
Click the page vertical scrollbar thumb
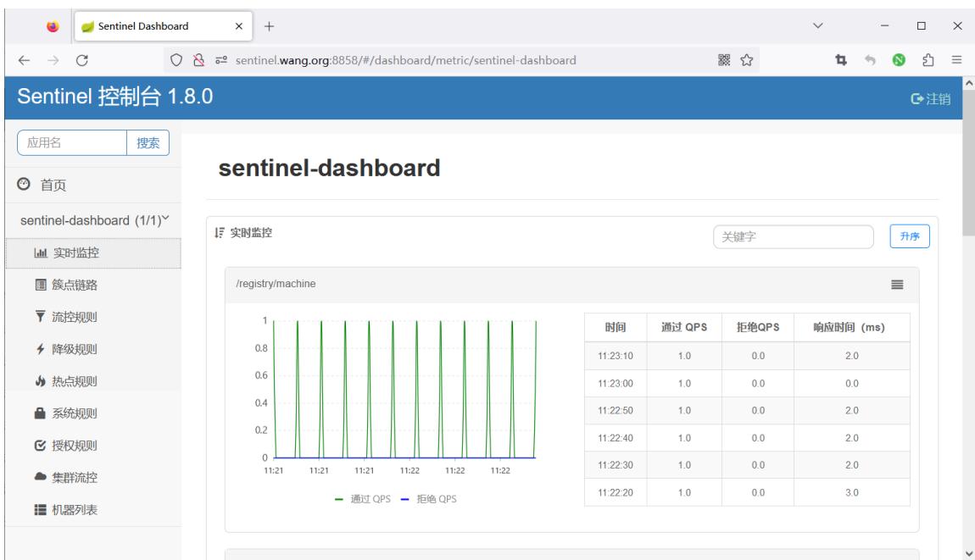click(968, 163)
